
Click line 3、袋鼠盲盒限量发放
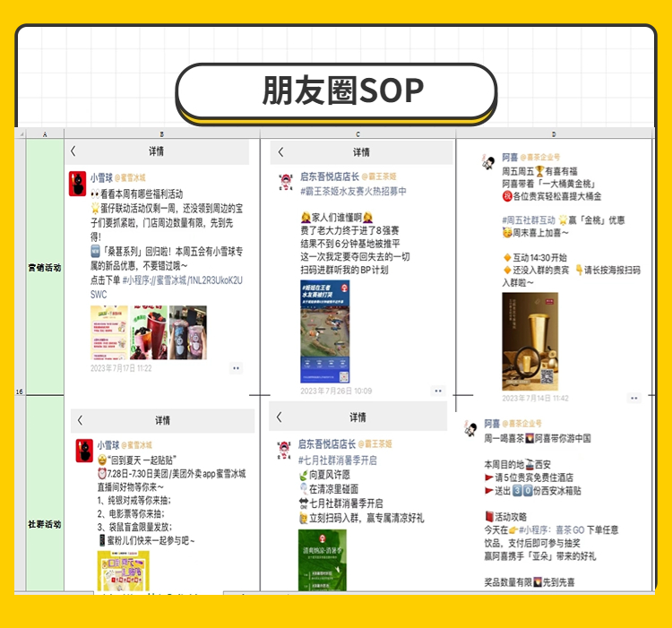pyautogui.click(x=134, y=527)
